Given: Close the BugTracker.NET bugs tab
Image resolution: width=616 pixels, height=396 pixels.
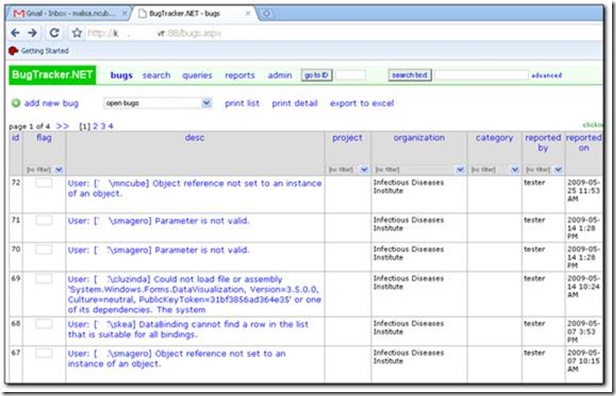Looking at the screenshot, I should click(x=248, y=13).
